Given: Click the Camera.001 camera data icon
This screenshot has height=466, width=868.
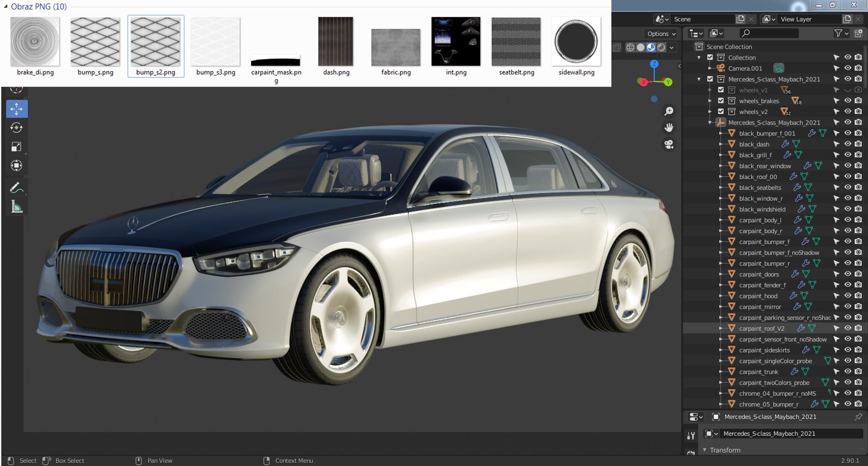Looking at the screenshot, I should (x=778, y=68).
